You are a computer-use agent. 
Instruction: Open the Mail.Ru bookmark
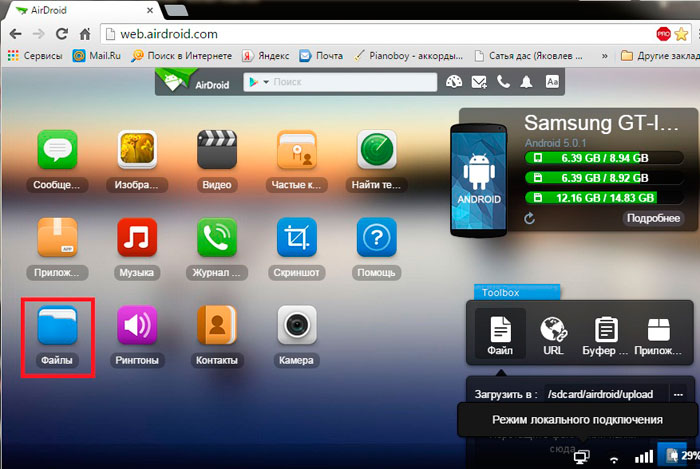97,56
